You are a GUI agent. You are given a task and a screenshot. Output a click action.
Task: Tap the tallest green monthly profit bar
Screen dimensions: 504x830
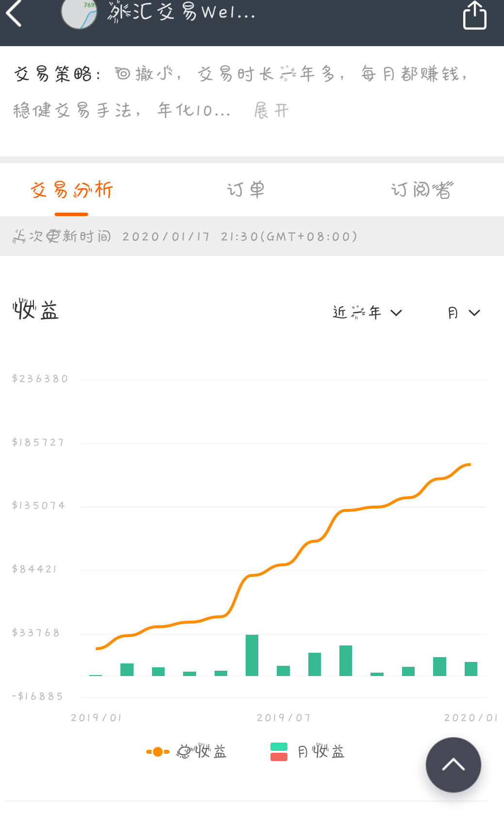[x=252, y=655]
